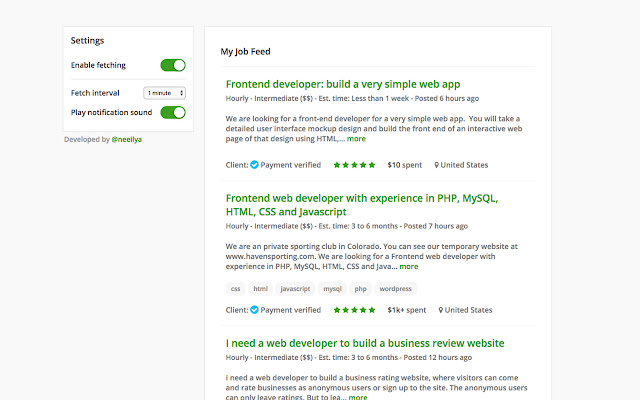Click 'Posted 12 hours ago' job details line
Screen dimensions: 640x400
[349, 358]
